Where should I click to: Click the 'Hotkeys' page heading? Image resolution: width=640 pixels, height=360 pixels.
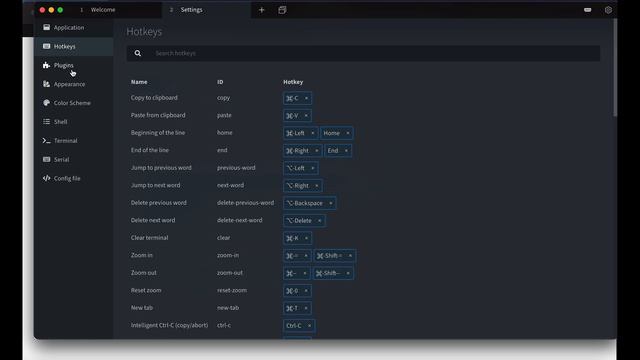click(x=144, y=31)
